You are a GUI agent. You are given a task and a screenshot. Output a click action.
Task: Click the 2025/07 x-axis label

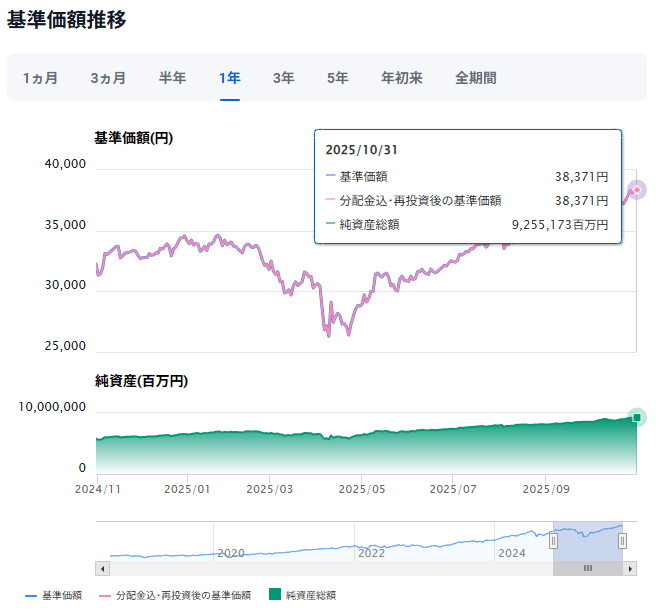click(x=453, y=489)
